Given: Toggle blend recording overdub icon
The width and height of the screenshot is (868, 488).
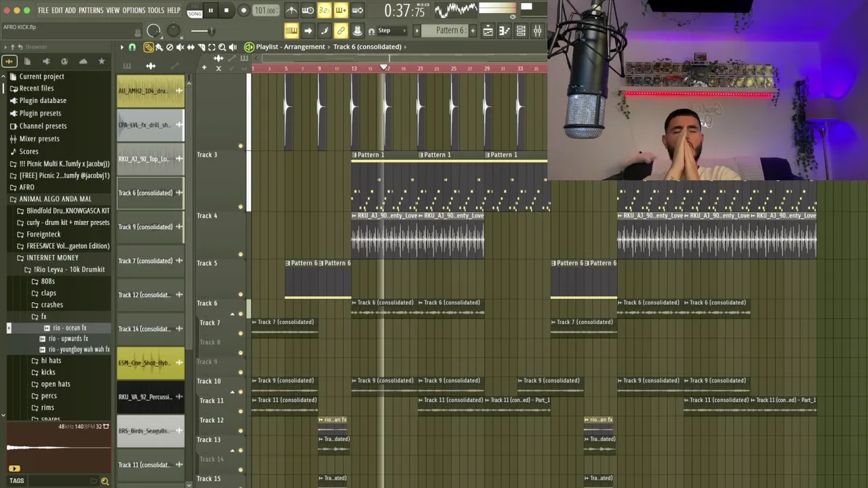Looking at the screenshot, I should 340,10.
